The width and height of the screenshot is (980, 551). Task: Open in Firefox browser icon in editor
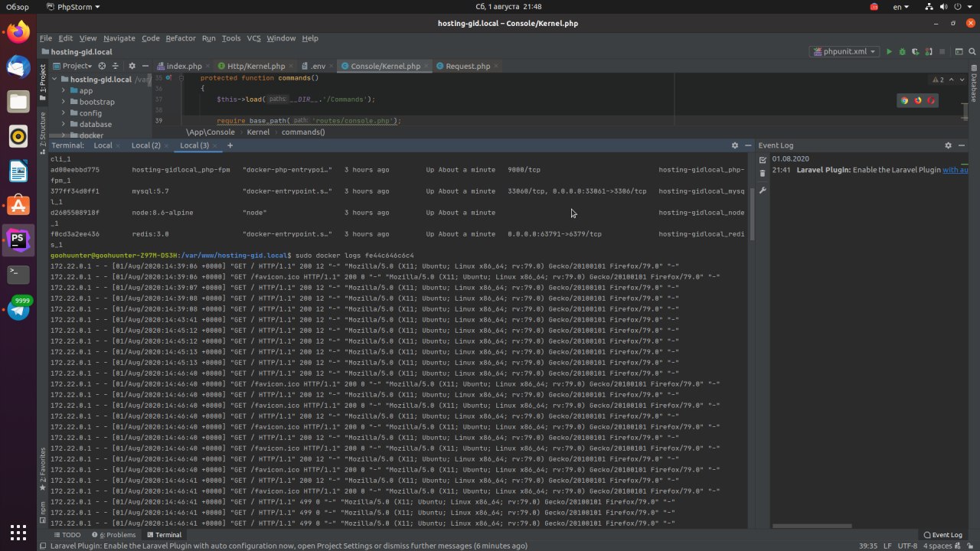[x=917, y=100]
